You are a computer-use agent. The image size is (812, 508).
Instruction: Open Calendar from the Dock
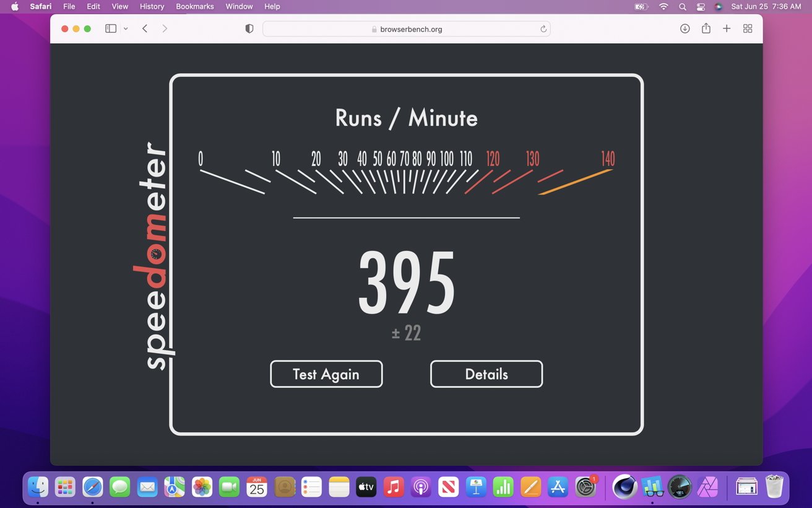pos(257,487)
